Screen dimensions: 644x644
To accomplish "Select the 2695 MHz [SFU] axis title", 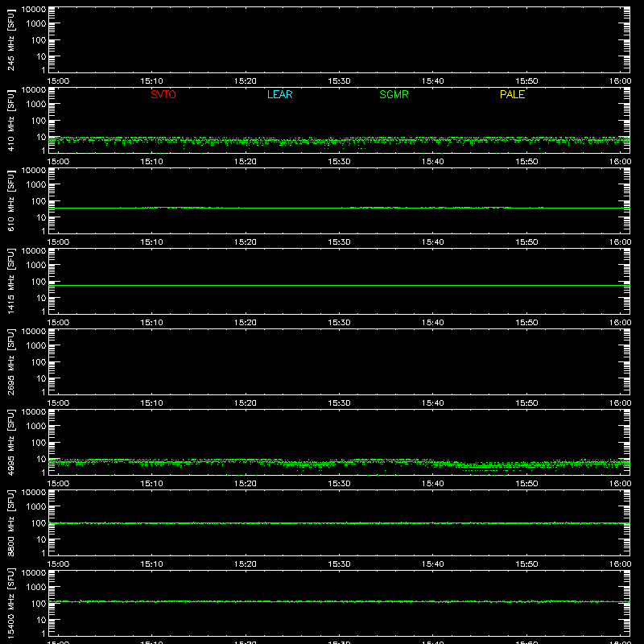I will coord(10,361).
